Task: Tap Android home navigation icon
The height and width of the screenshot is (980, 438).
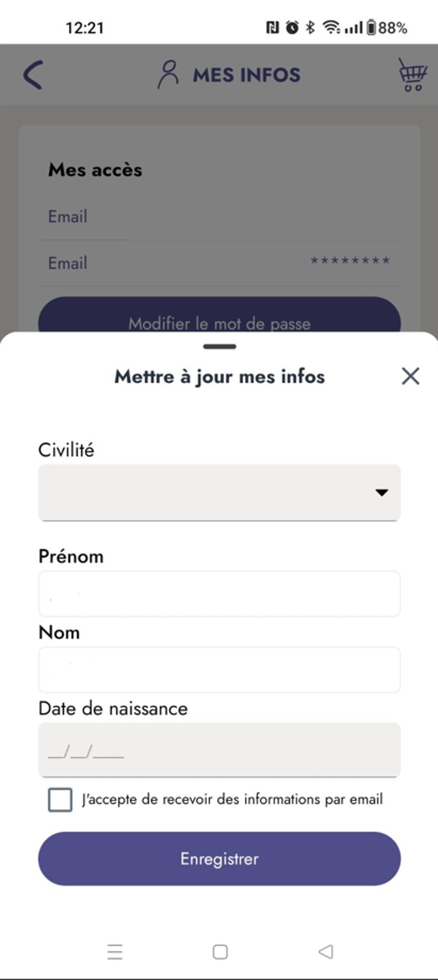Action: click(220, 952)
